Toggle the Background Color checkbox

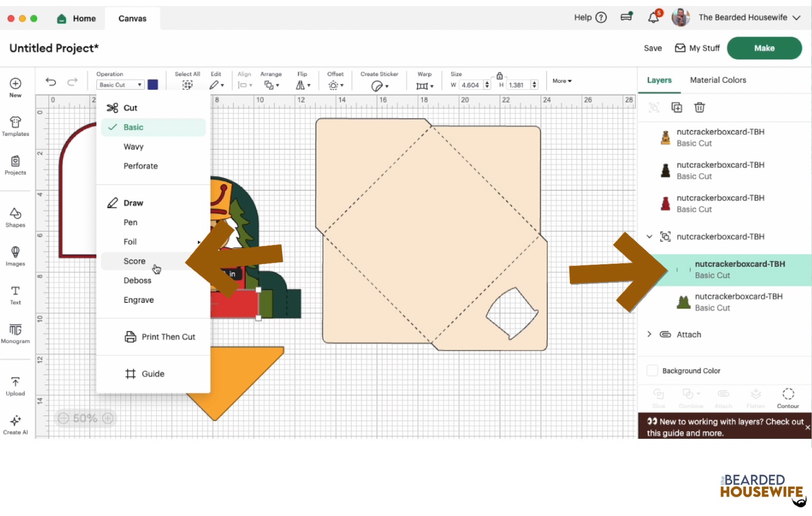point(652,371)
